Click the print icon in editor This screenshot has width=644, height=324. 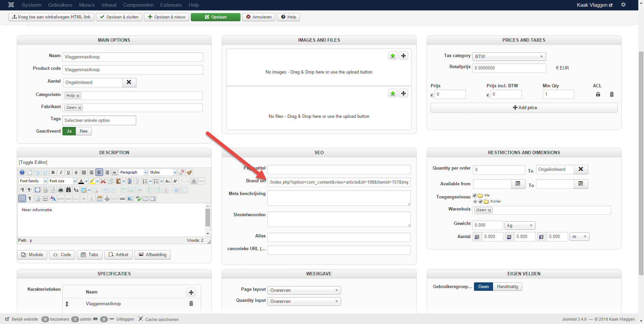click(61, 190)
